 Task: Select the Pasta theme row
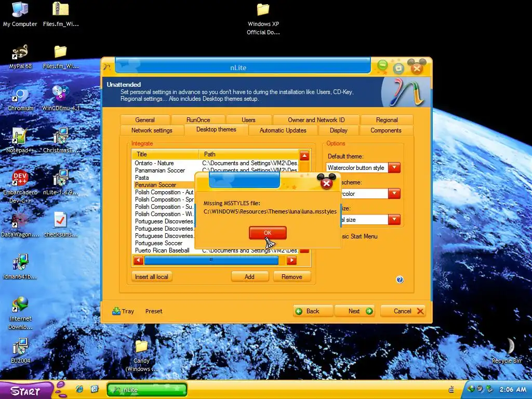coord(164,178)
